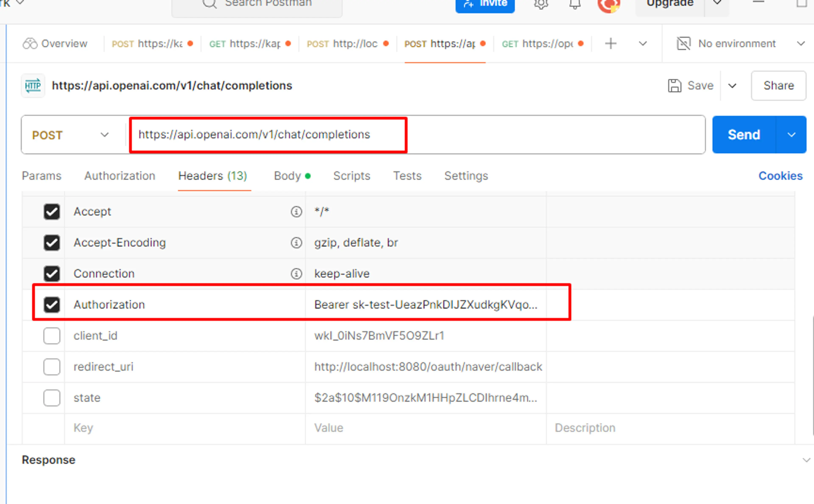Image resolution: width=814 pixels, height=504 pixels.
Task: Click the Share button icon
Action: click(x=779, y=85)
